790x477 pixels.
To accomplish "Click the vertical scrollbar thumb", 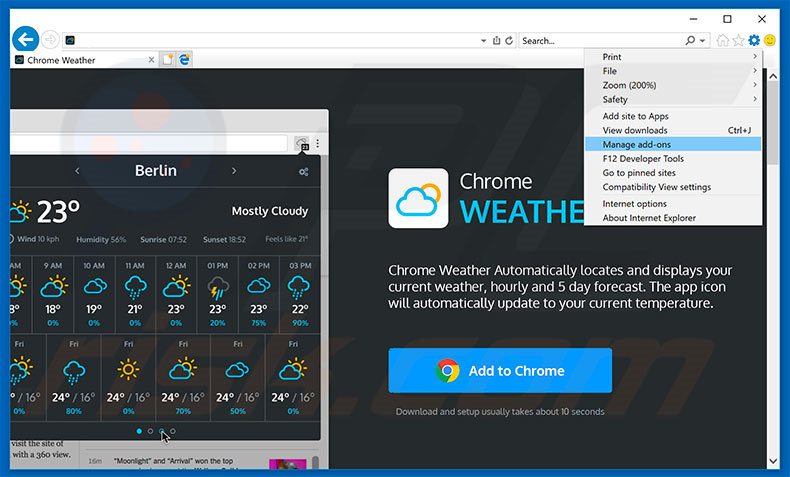I will coord(773,123).
